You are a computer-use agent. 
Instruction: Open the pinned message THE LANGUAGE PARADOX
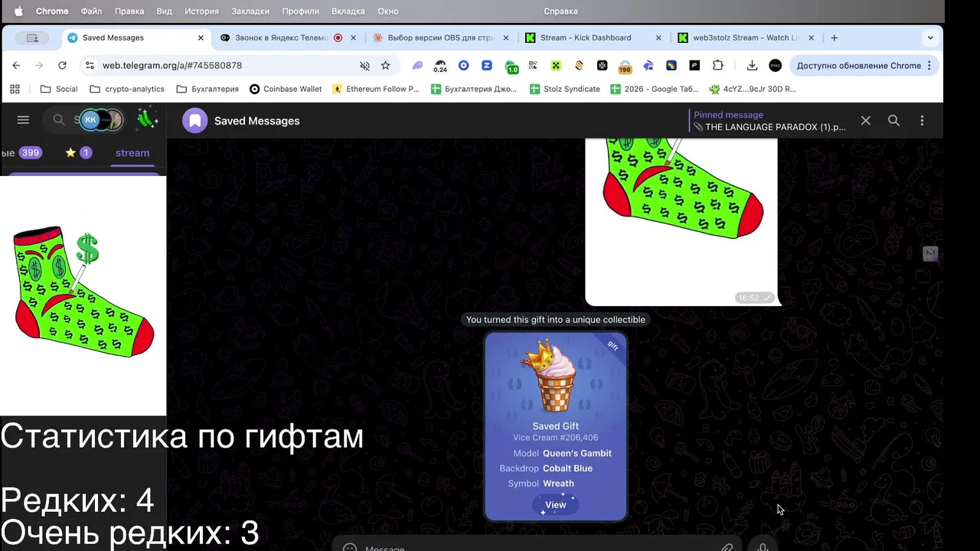point(769,121)
